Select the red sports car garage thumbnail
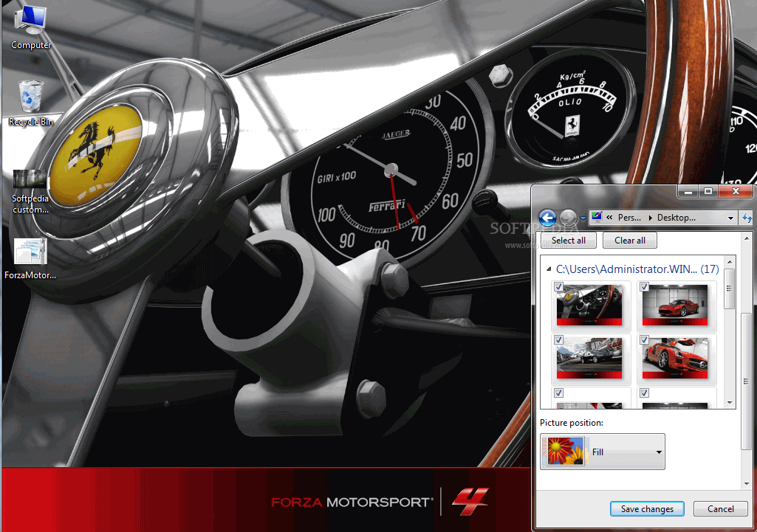Image resolution: width=757 pixels, height=532 pixels. (x=675, y=305)
